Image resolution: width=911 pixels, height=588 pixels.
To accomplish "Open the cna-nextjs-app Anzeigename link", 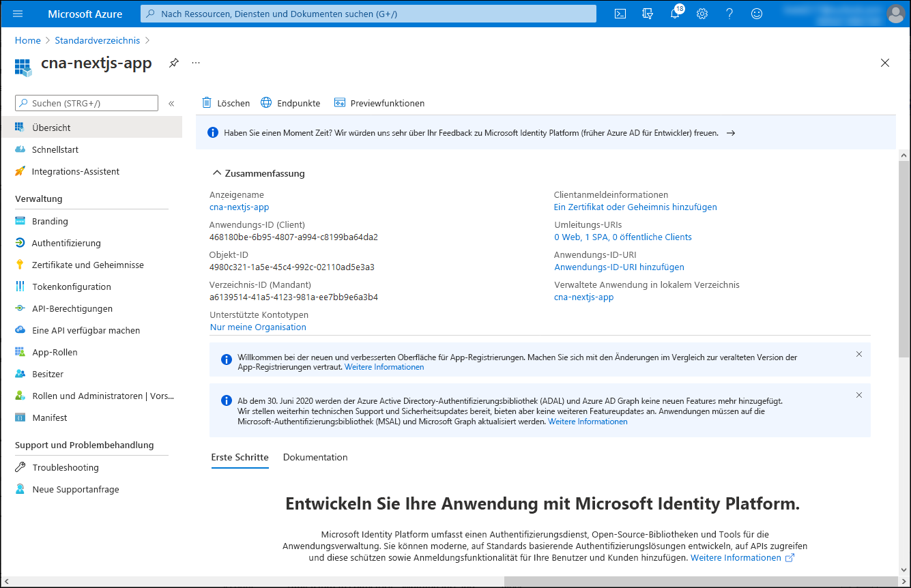I will click(x=240, y=207).
